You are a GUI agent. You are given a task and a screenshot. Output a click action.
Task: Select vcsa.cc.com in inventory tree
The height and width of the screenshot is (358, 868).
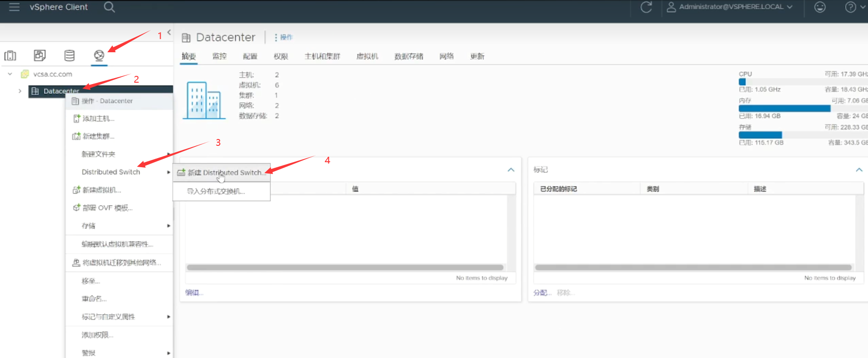(52, 74)
